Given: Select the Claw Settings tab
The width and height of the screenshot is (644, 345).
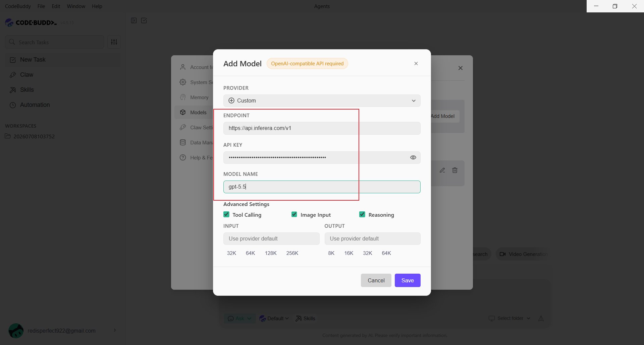Looking at the screenshot, I should click(196, 127).
